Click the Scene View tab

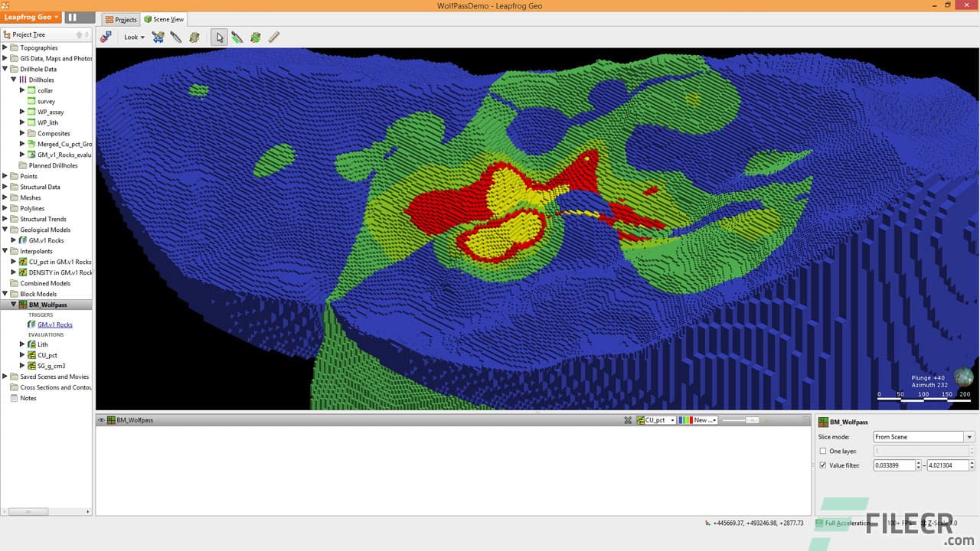(164, 19)
